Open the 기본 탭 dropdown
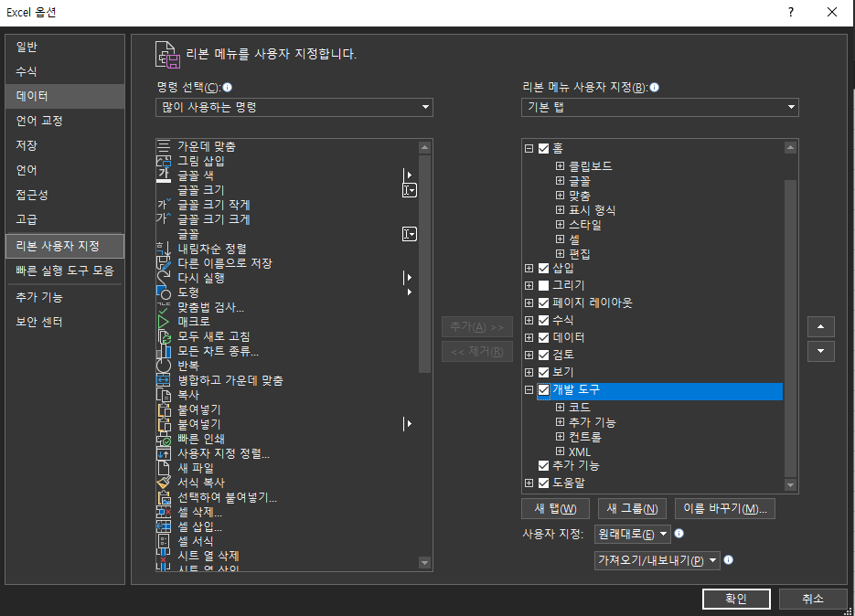The image size is (855, 616). coord(660,108)
